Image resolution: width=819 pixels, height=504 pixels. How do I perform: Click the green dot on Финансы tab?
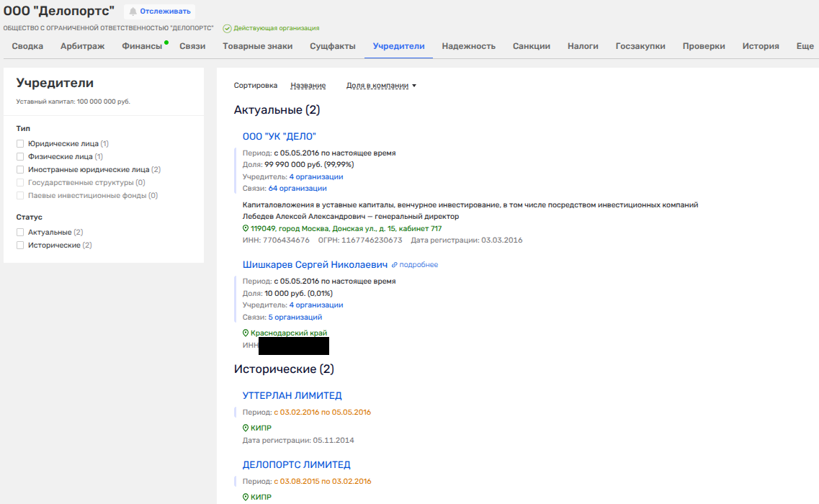pyautogui.click(x=166, y=42)
